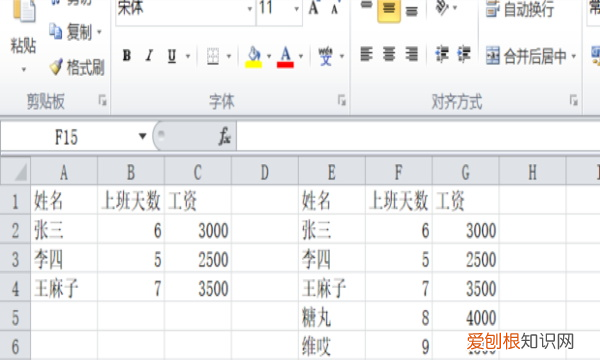Image resolution: width=600 pixels, height=360 pixels.
Task: Select column D header
Action: click(265, 172)
